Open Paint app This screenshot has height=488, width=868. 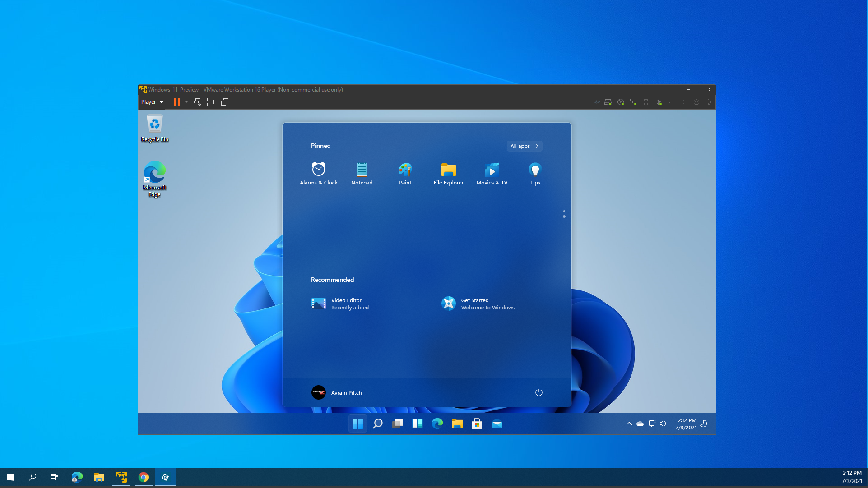coord(405,173)
